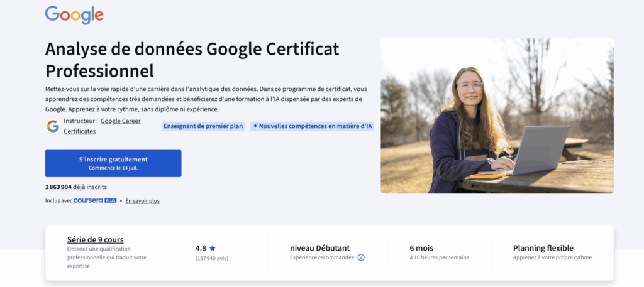Follow the En savoir plus link

pos(143,201)
